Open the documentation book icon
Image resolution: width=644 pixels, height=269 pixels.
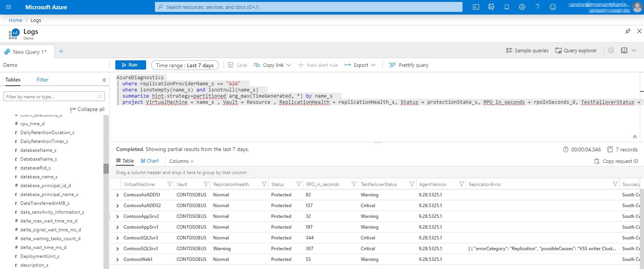click(x=624, y=50)
